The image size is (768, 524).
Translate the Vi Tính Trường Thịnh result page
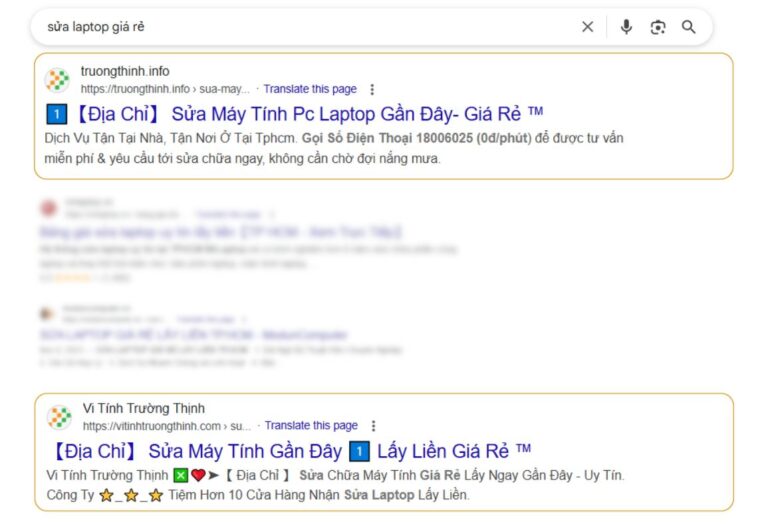point(311,426)
